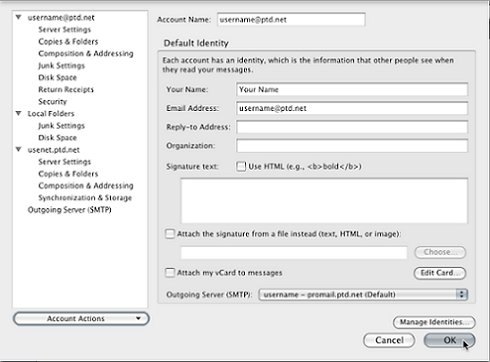Select Local Folders in the tree
The image size is (490, 362).
(x=51, y=114)
